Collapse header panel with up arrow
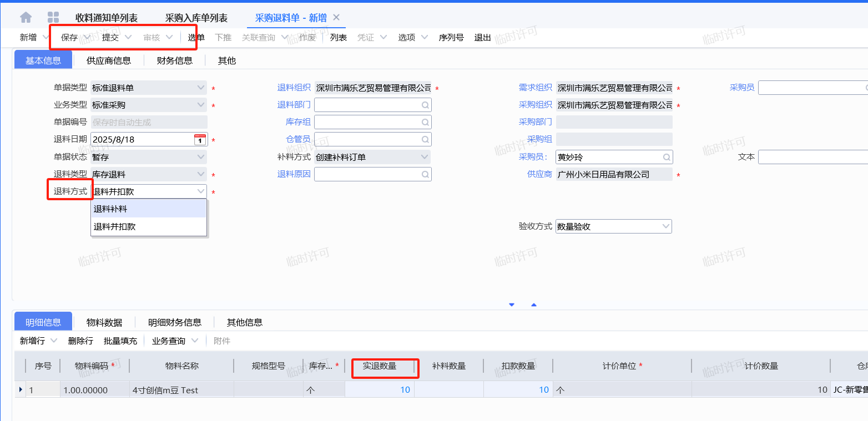Viewport: 868px width, 421px height. (x=534, y=305)
